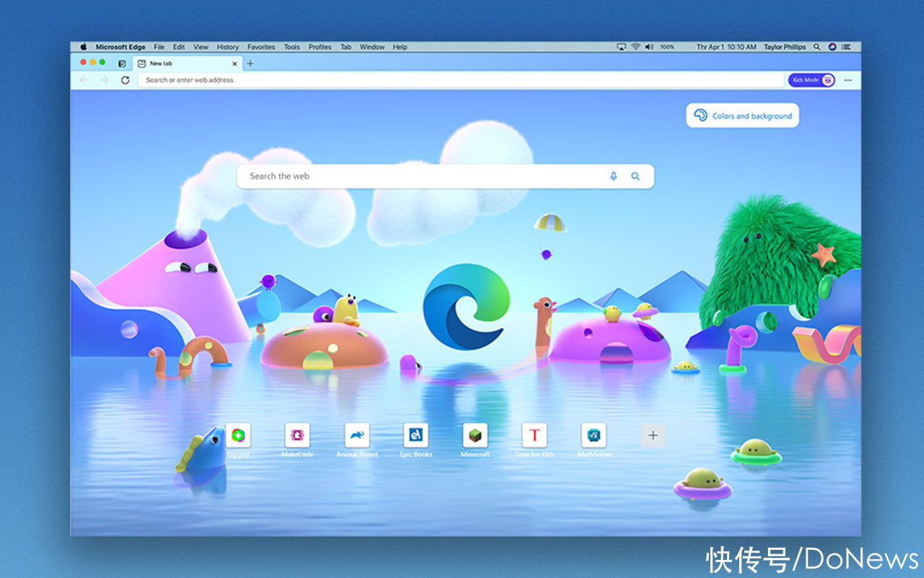Open the Profiles menu

[x=320, y=47]
